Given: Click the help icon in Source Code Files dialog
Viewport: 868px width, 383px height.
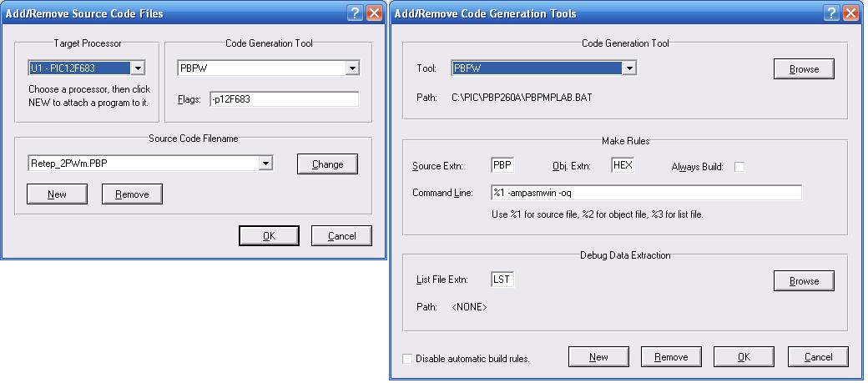Looking at the screenshot, I should pos(356,13).
